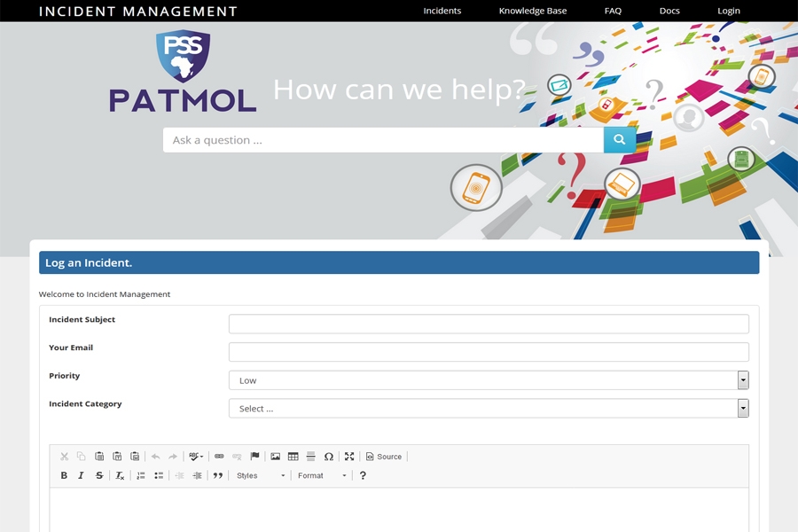Maximize the editor with the fullscreen icon

(x=349, y=457)
